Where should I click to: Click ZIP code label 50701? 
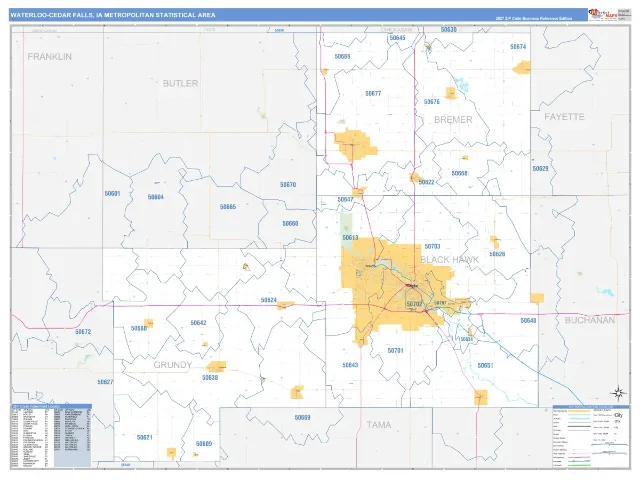(396, 351)
